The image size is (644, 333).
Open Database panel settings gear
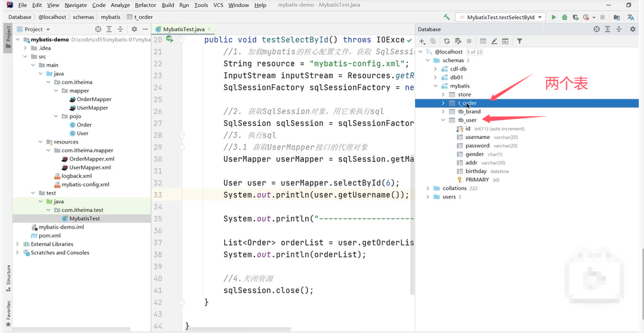point(632,29)
